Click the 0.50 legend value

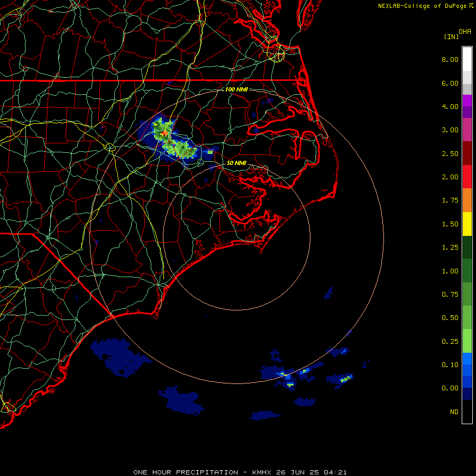450,318
